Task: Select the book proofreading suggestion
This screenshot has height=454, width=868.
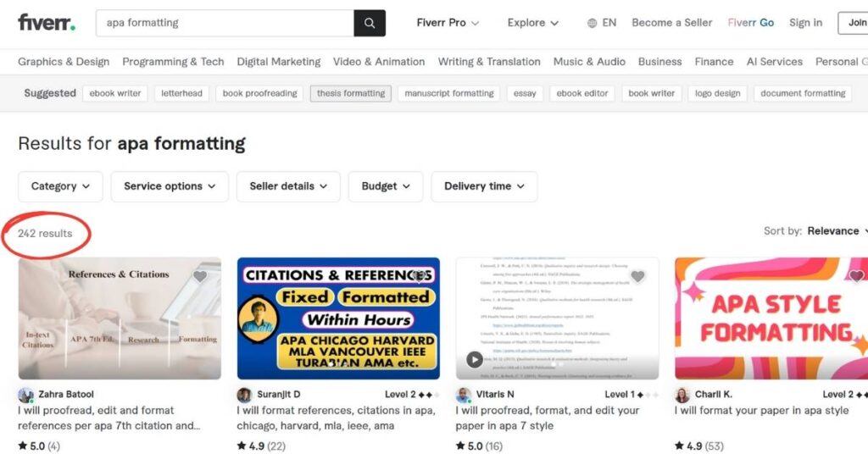Action: 259,93
